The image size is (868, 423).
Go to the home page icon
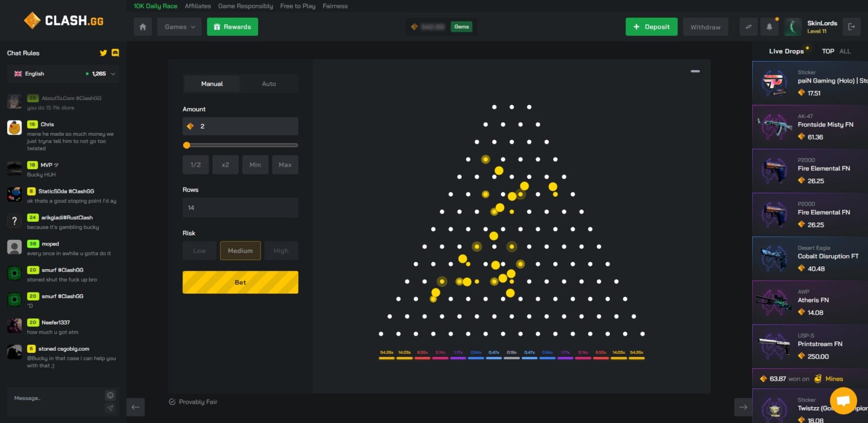pos(142,27)
